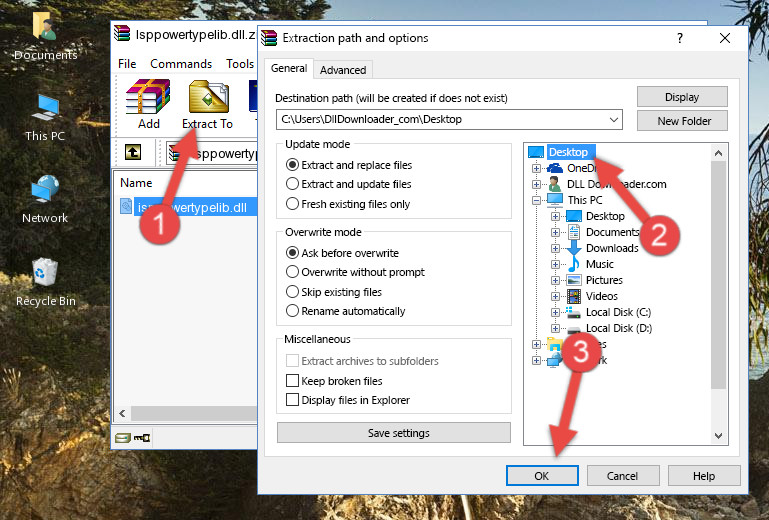Go up one folder in WinRAR window

[133, 152]
